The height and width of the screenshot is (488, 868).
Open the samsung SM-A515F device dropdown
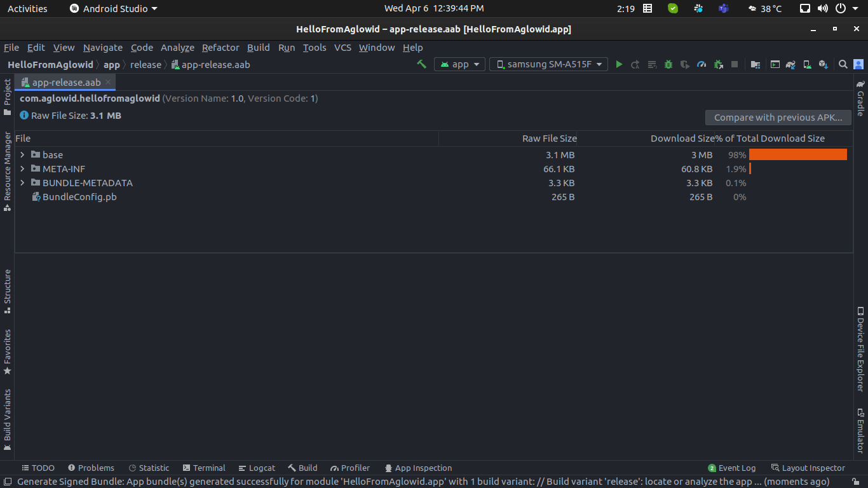[548, 64]
